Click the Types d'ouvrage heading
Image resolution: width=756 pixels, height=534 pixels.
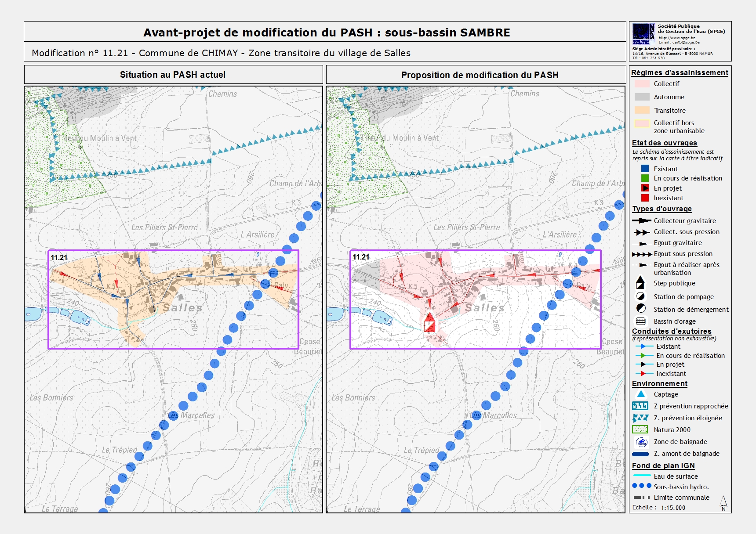[662, 209]
